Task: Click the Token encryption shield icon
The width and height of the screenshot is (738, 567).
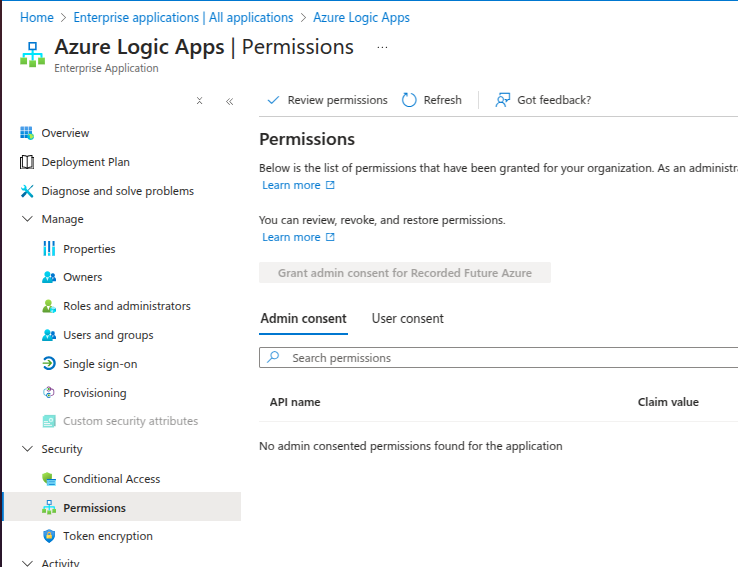Action: (x=49, y=536)
